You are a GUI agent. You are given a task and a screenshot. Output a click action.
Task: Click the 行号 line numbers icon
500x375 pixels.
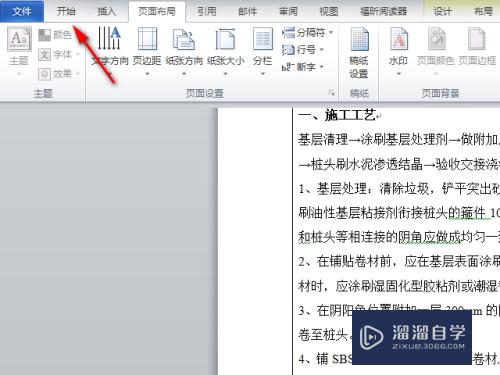coord(288,50)
